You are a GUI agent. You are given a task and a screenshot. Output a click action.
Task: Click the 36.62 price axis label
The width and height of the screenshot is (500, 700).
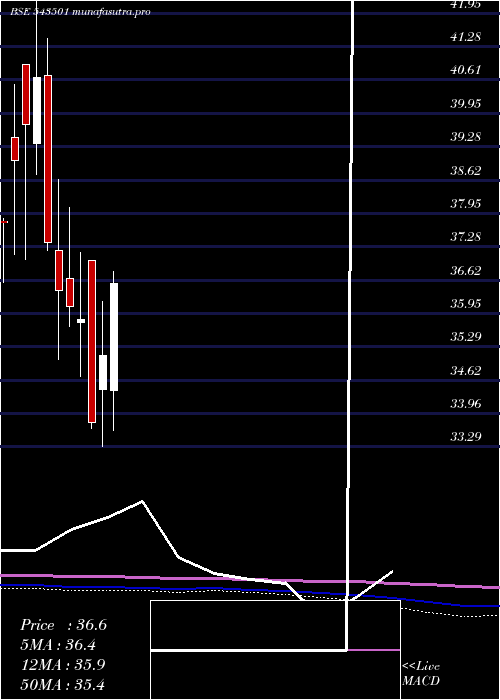(x=466, y=271)
